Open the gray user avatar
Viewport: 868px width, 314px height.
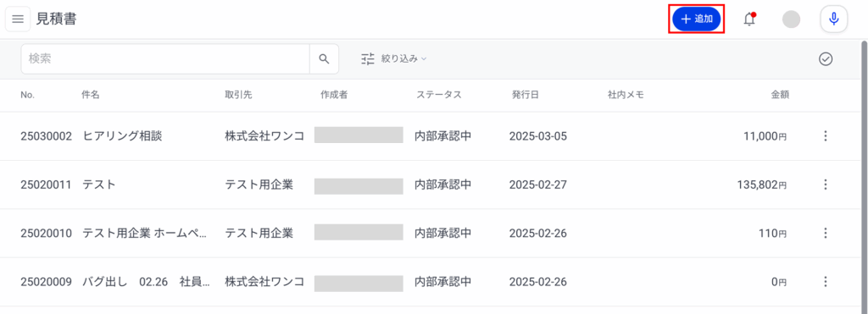(x=791, y=19)
